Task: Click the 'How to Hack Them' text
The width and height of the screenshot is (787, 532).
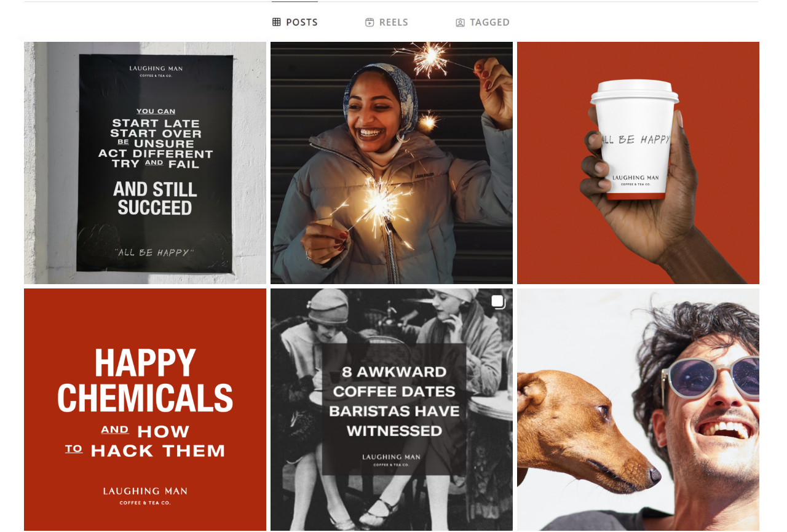Action: coord(145,441)
